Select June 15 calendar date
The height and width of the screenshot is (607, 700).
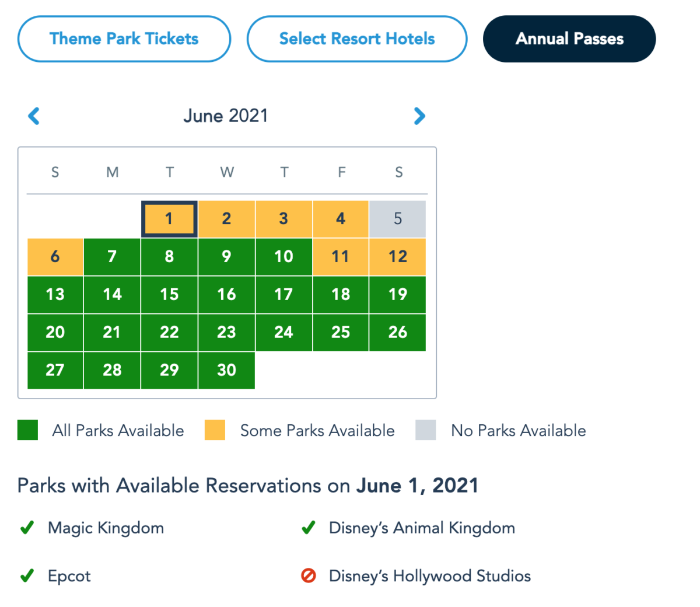click(169, 294)
